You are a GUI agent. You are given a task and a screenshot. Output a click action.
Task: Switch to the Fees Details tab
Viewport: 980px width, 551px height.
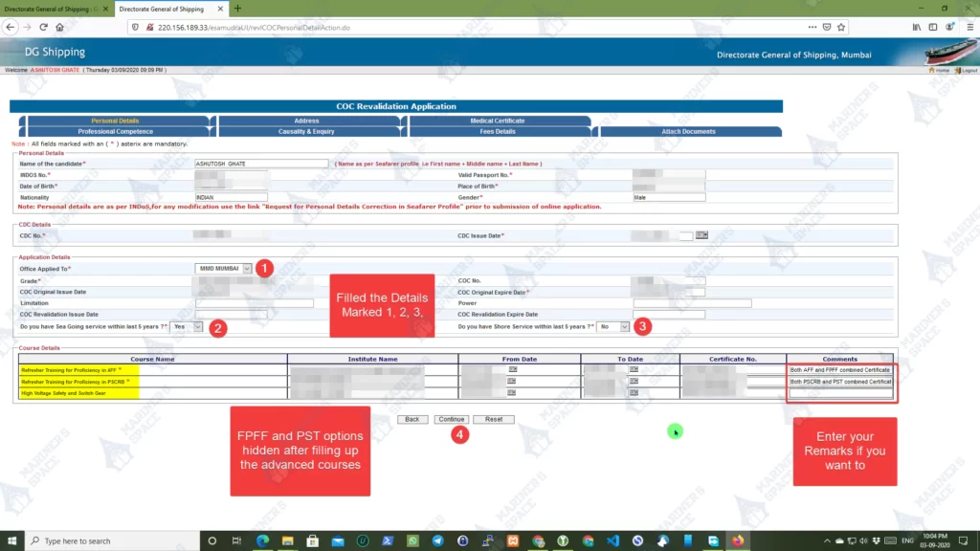click(498, 132)
